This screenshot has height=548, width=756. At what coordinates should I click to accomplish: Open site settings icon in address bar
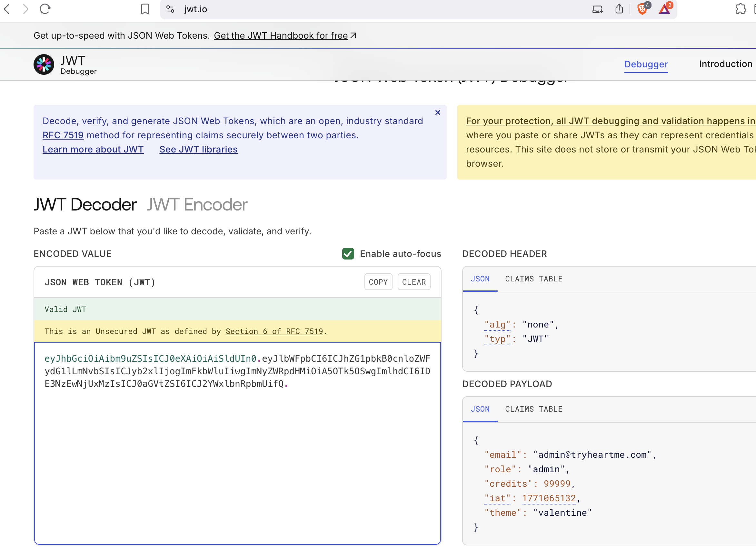coord(170,9)
